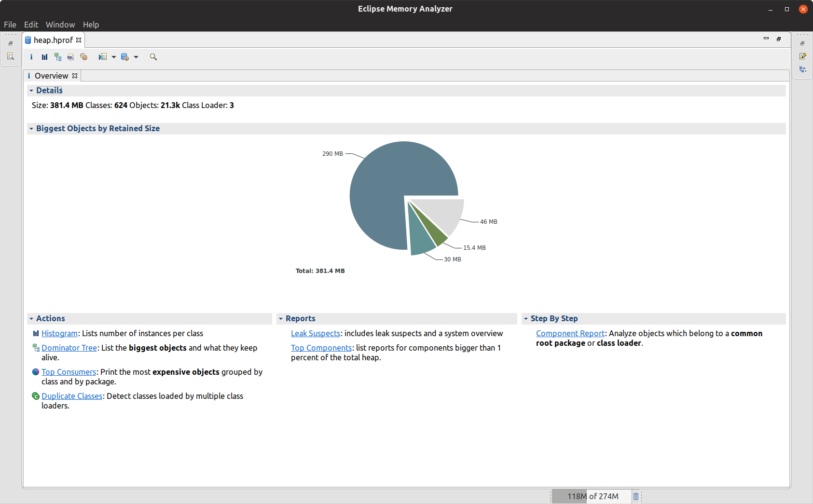Create a histogram using the bar-chart toolbar icon
Screen dimensions: 813x504
pyautogui.click(x=44, y=57)
